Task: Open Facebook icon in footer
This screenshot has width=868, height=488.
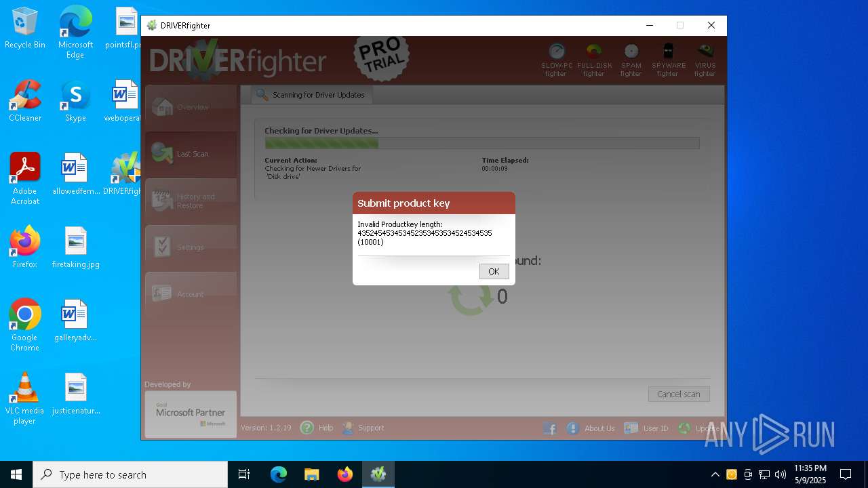Action: coord(549,428)
